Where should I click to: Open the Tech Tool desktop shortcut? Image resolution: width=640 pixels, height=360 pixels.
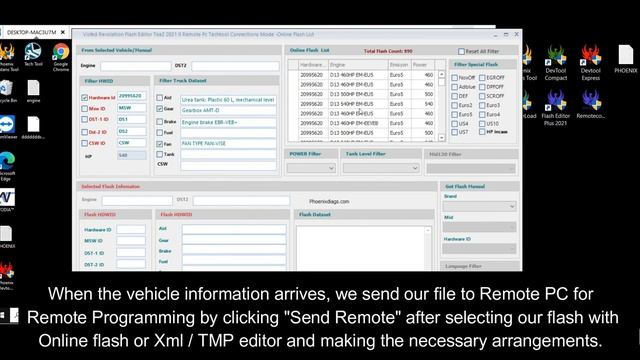point(33,55)
